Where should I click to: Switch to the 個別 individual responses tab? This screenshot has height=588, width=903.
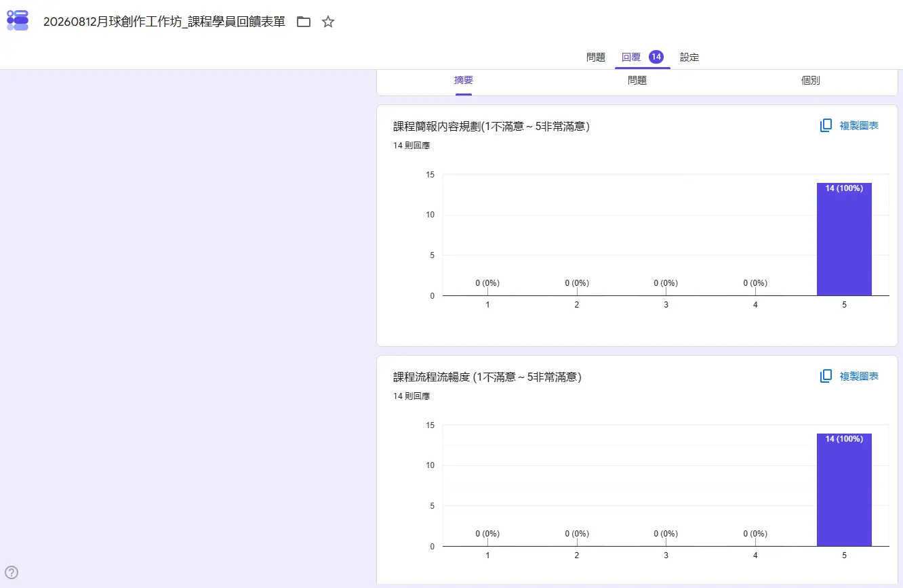coord(811,81)
